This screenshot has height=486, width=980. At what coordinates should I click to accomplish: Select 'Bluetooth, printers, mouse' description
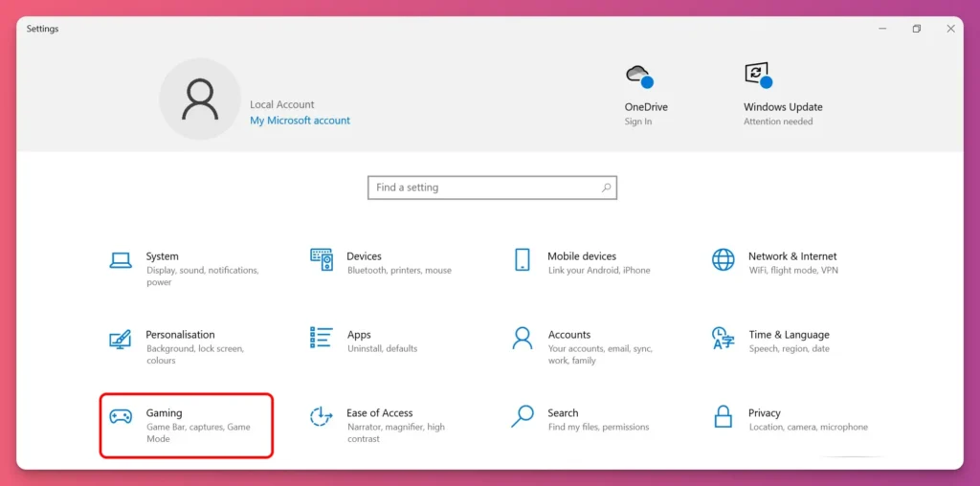coord(399,271)
